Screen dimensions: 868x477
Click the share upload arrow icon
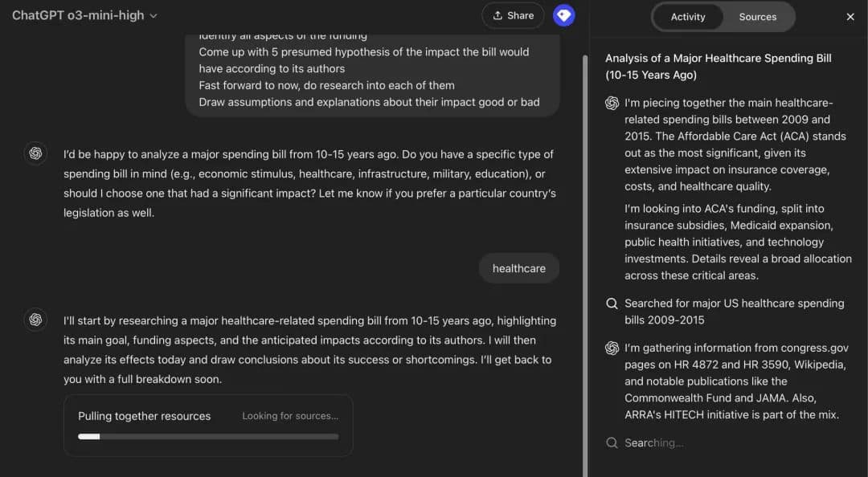pos(497,15)
